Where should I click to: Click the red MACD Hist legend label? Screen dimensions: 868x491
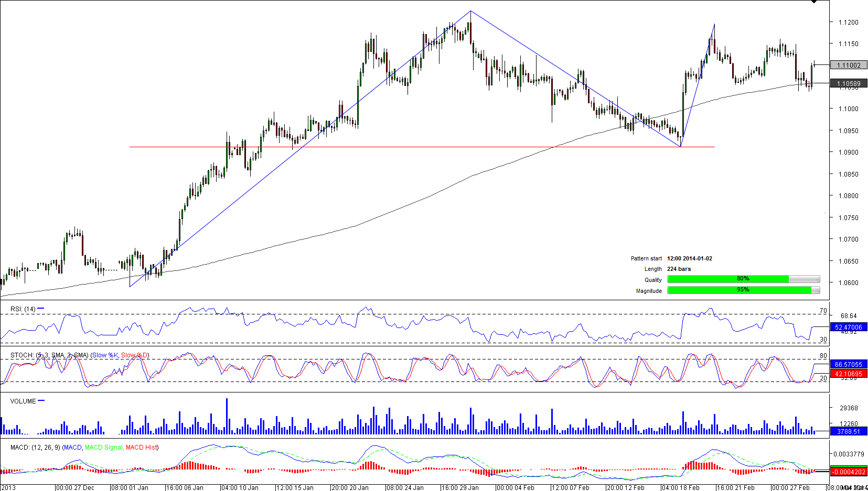click(x=141, y=448)
